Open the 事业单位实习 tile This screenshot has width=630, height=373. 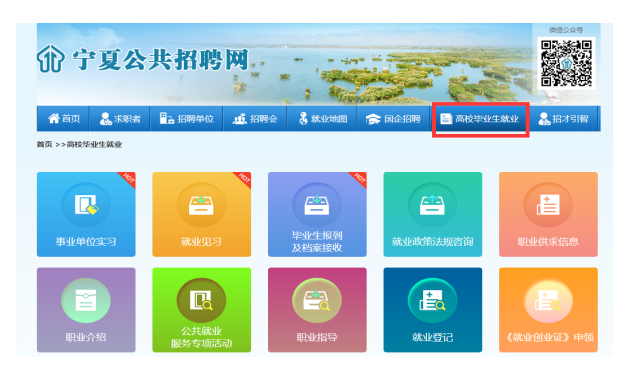pyautogui.click(x=86, y=214)
